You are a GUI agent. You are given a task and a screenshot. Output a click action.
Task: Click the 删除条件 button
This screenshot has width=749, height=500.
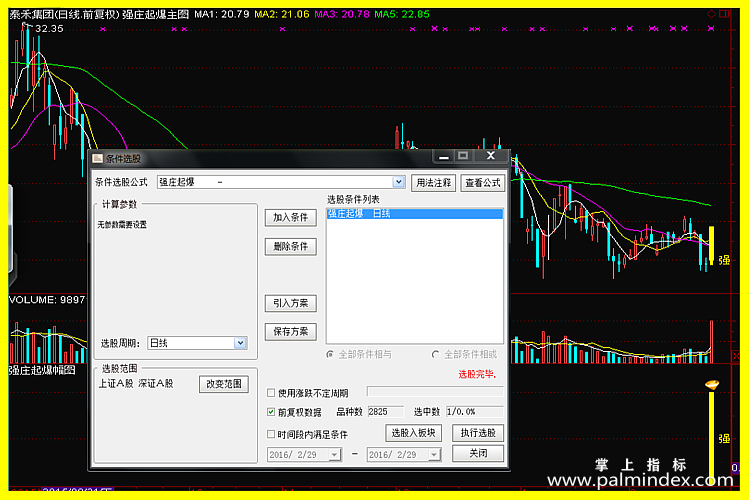coord(290,247)
